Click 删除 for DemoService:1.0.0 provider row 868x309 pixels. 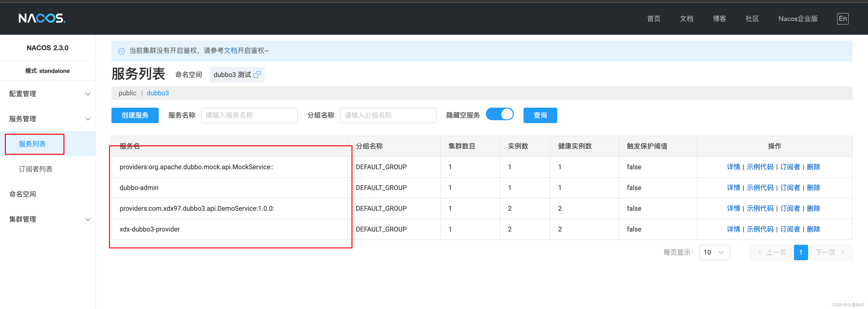(813, 209)
